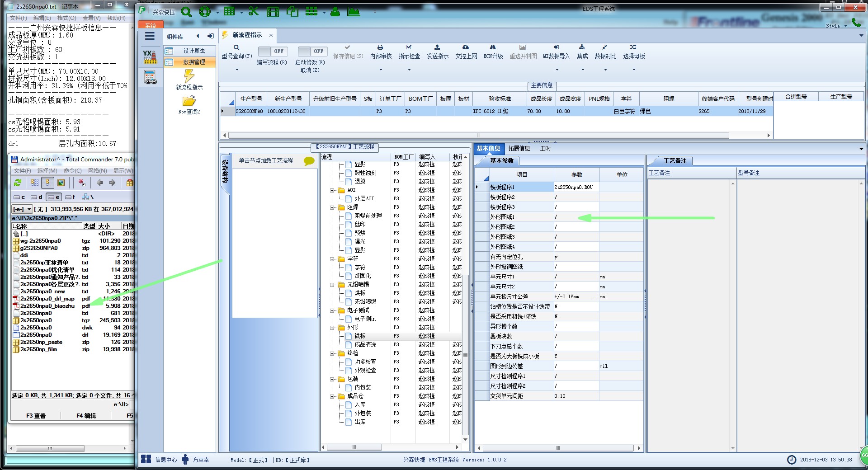Switch to 工时 tab
Image resolution: width=868 pixels, height=470 pixels.
[545, 148]
